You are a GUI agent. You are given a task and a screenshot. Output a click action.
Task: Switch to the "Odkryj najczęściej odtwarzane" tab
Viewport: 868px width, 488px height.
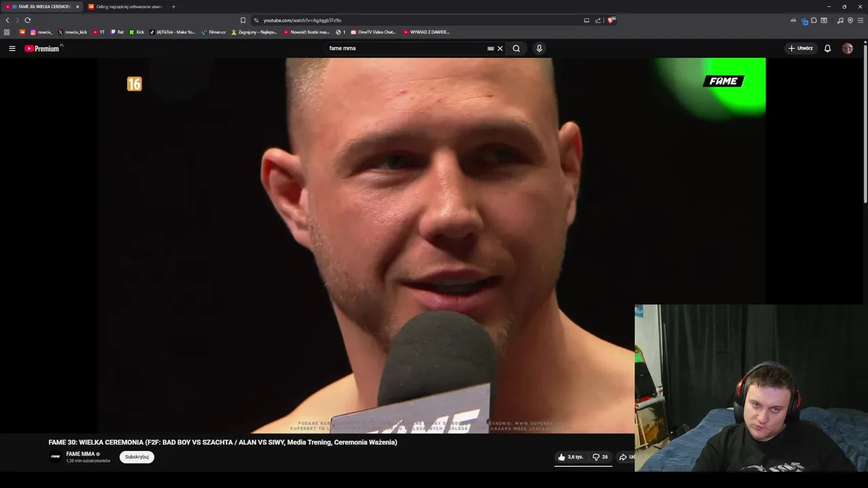(x=125, y=7)
